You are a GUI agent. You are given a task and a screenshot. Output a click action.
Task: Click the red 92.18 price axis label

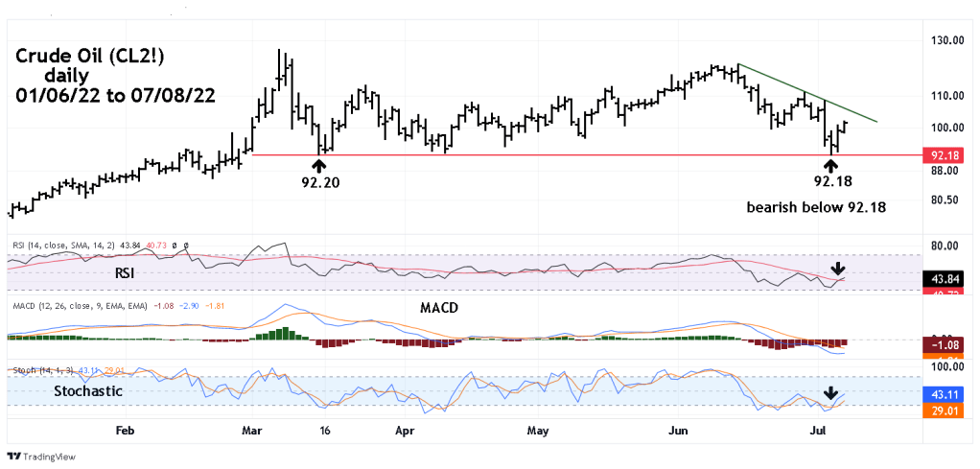(945, 155)
